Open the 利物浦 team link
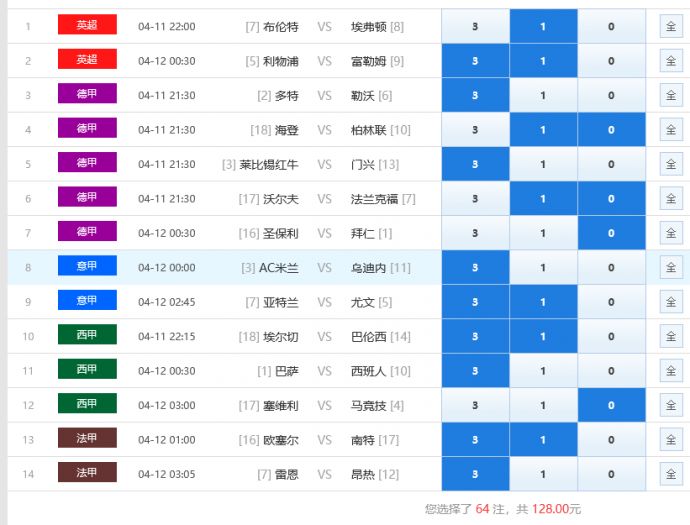The height and width of the screenshot is (525, 690). coord(280,61)
